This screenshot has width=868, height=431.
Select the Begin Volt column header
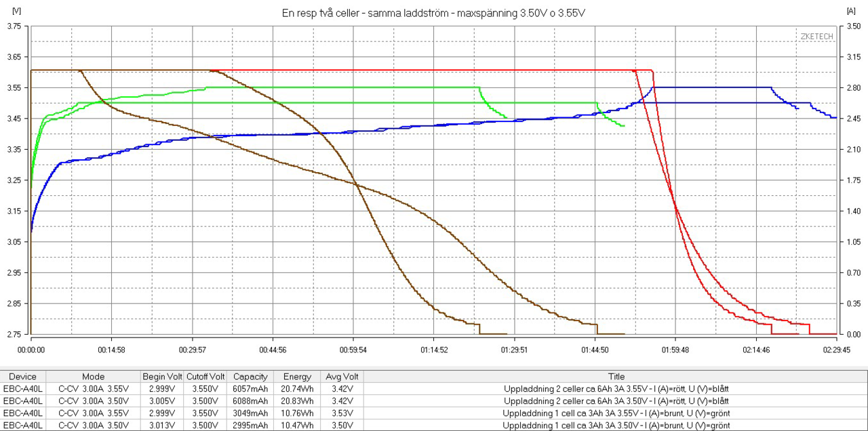pos(162,376)
